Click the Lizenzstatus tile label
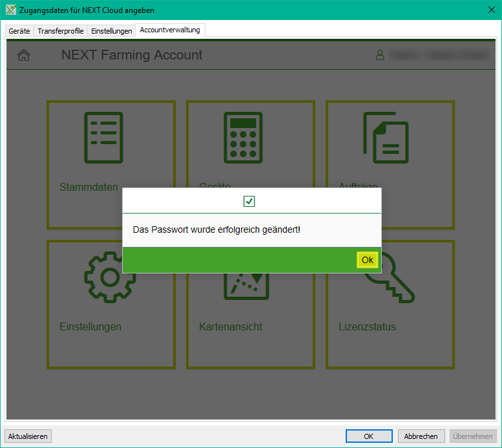This screenshot has width=502, height=448. (x=367, y=327)
